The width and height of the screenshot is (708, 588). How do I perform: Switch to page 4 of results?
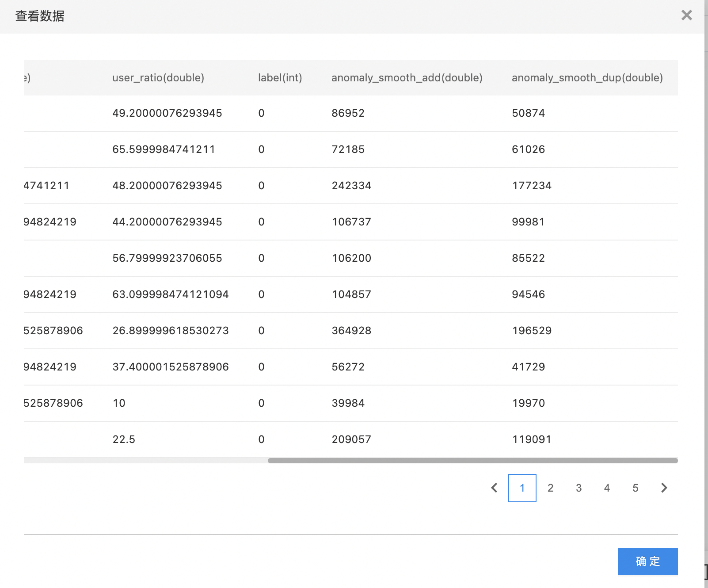click(607, 488)
